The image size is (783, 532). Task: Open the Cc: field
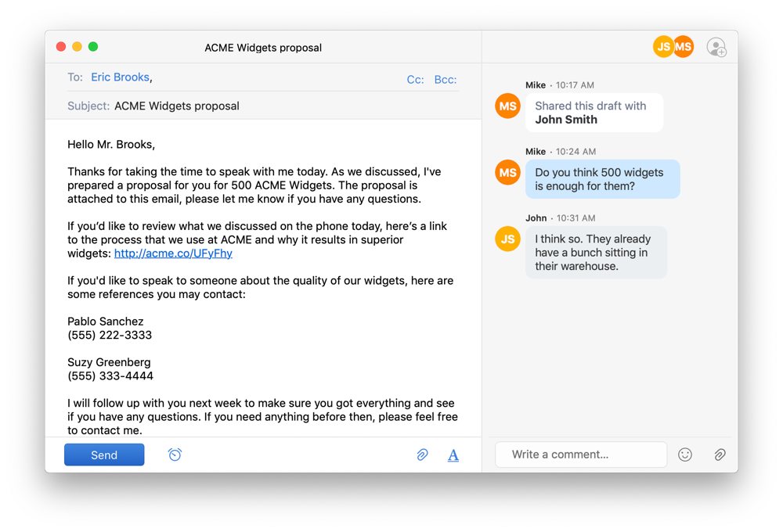pos(415,80)
